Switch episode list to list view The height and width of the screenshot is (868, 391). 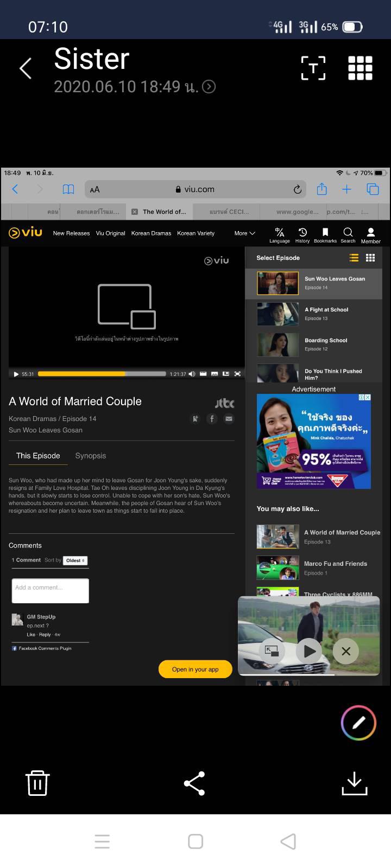pyautogui.click(x=354, y=258)
